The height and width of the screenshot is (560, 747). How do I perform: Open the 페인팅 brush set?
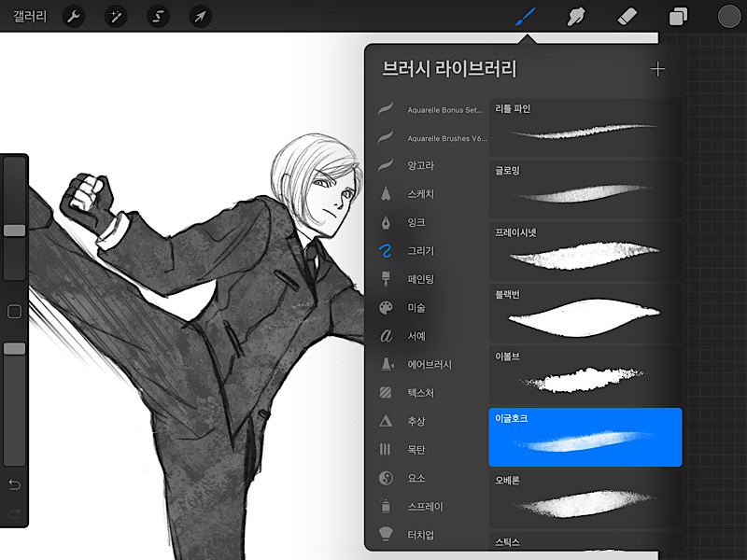[431, 279]
